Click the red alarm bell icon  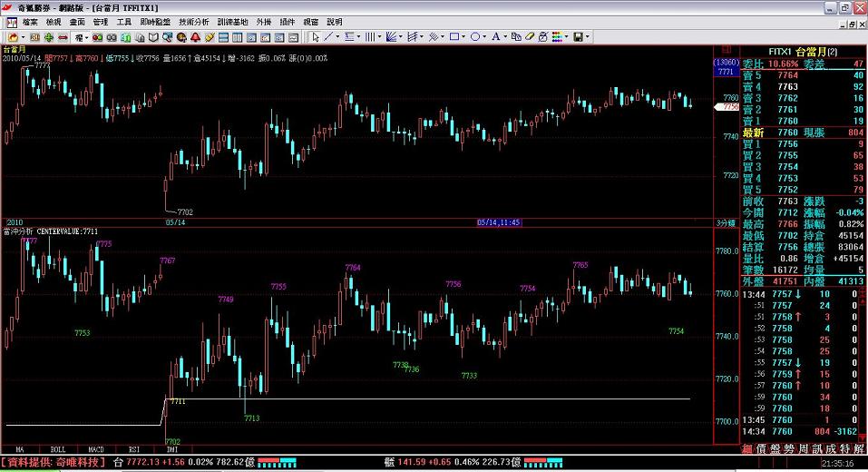click(x=195, y=37)
